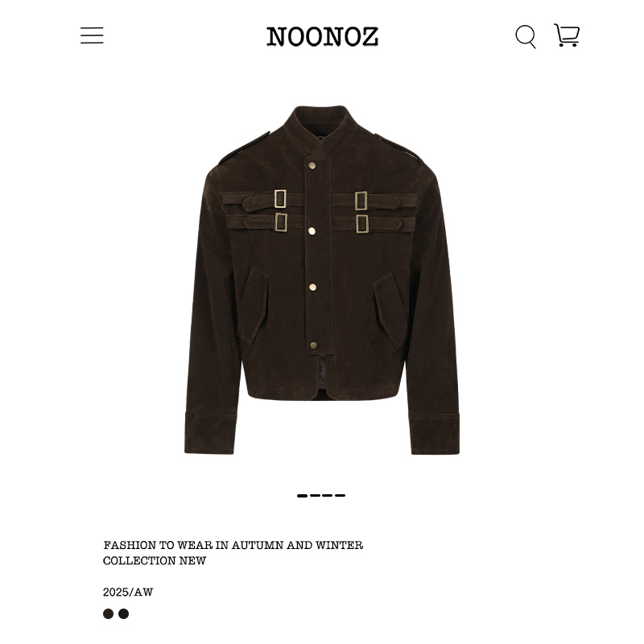Screen dimensions: 644x644
Task: Open the hamburger menu
Action: (92, 35)
